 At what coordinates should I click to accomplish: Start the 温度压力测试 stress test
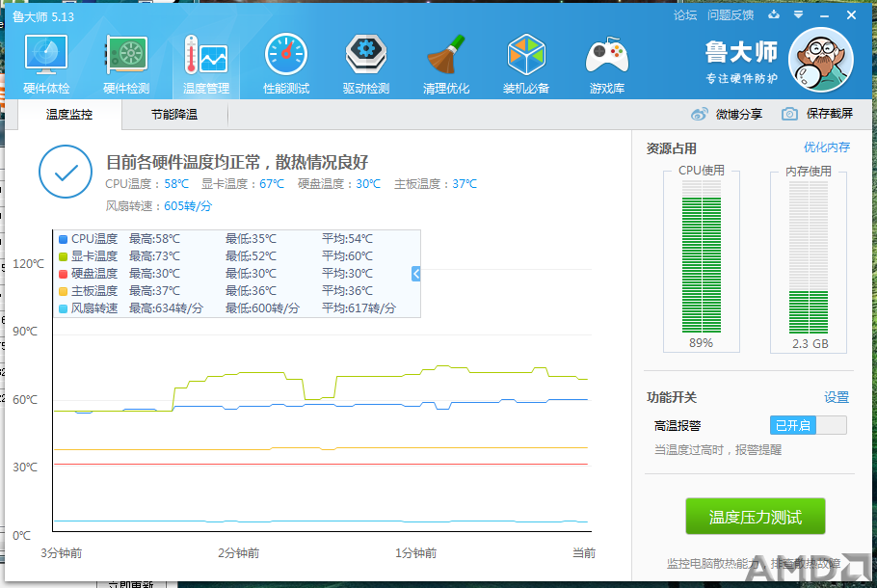(755, 517)
